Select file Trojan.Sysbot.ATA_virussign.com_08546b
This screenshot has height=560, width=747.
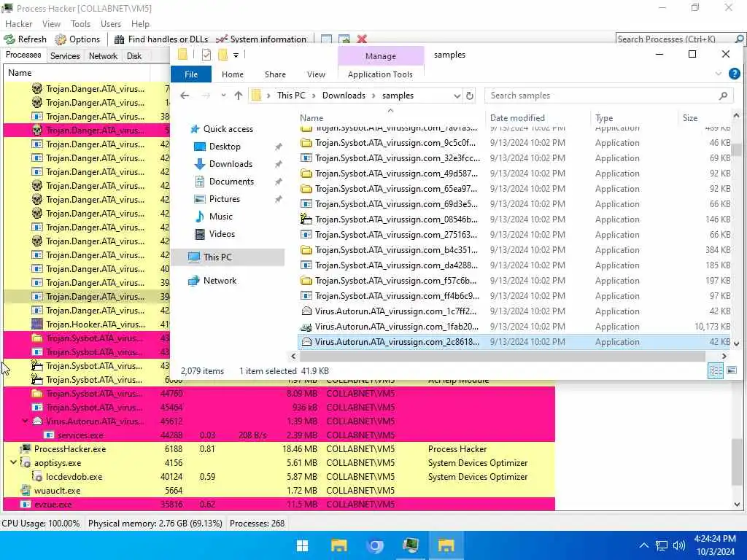pyautogui.click(x=514, y=219)
